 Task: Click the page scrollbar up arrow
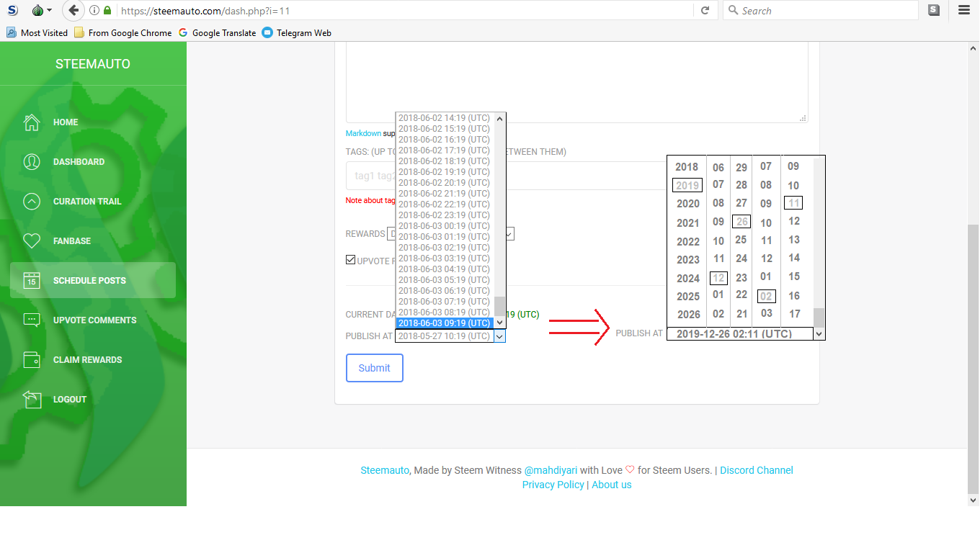974,48
